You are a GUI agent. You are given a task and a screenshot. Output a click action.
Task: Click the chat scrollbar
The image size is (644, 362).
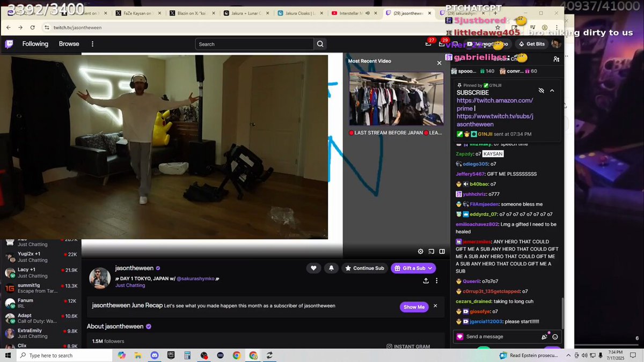point(562,314)
